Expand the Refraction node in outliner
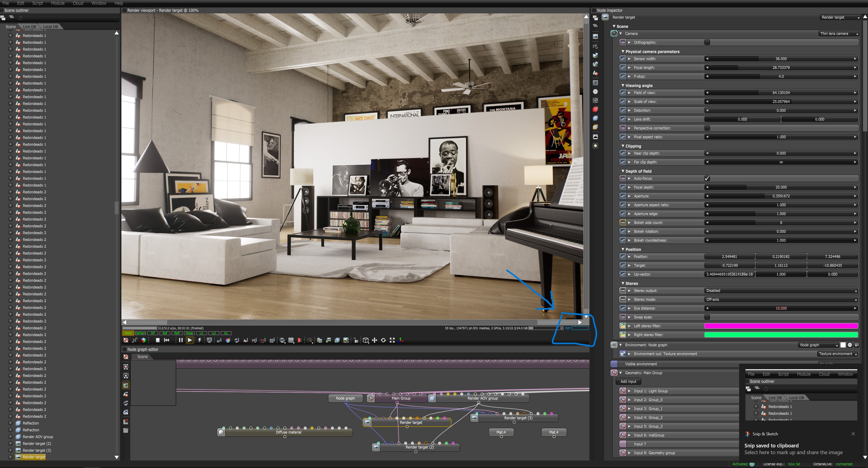This screenshot has height=468, width=868. click(x=10, y=430)
